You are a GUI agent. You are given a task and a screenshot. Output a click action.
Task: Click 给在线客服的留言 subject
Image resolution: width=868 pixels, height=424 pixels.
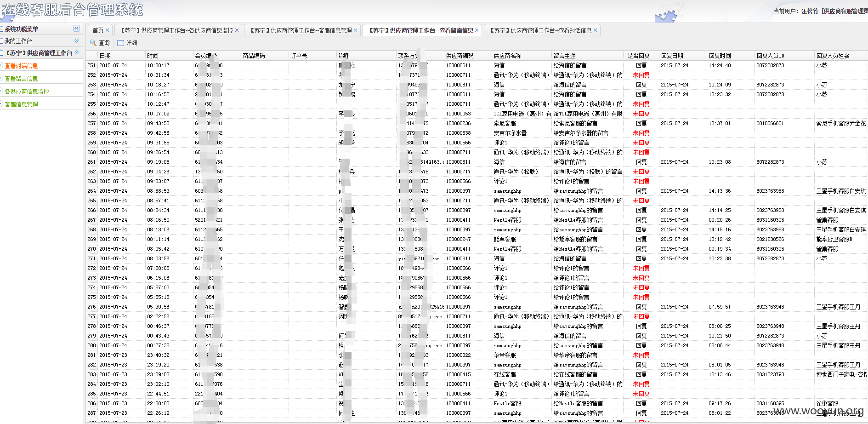[575, 374]
